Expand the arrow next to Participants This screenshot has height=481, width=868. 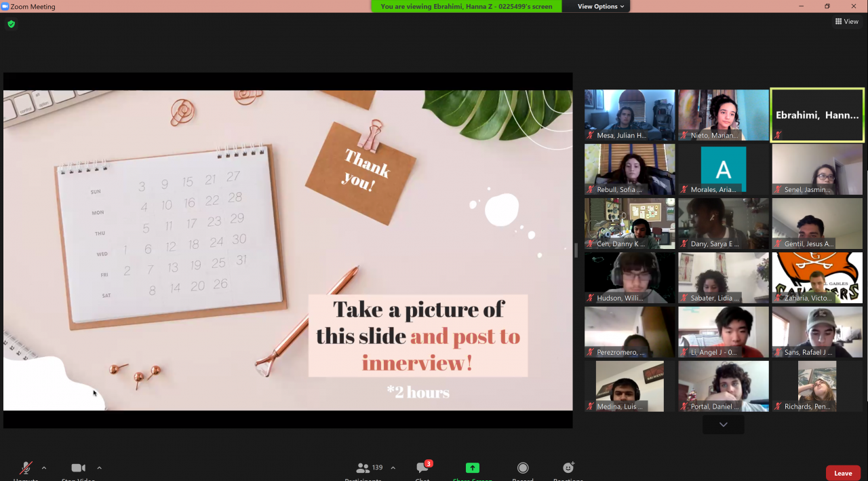click(x=393, y=467)
